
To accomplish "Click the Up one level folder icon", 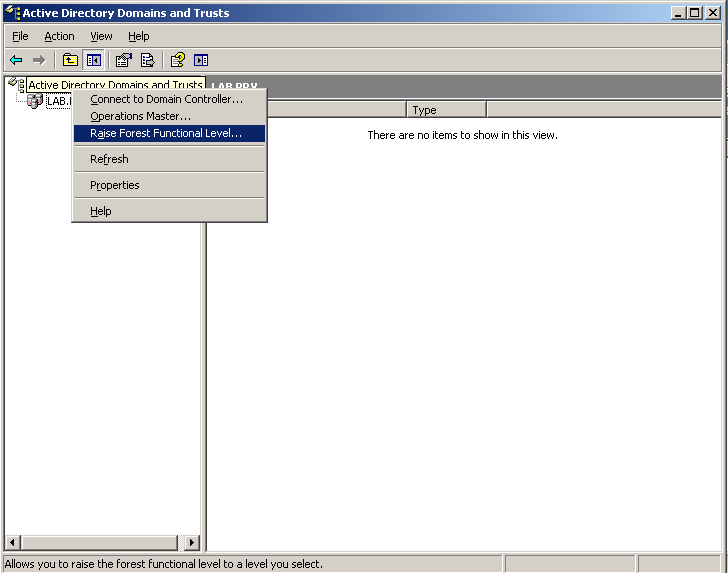I will (70, 60).
